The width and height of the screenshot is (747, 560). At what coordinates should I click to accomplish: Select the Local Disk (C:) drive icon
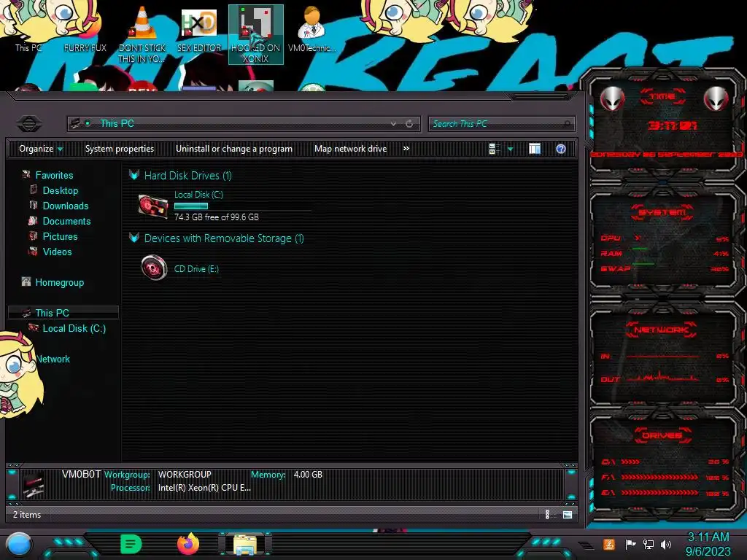click(153, 206)
